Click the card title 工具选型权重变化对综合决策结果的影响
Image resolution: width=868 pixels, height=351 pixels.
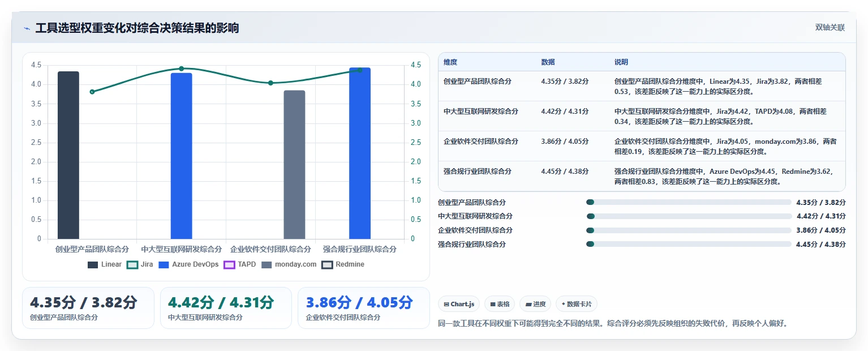[137, 28]
